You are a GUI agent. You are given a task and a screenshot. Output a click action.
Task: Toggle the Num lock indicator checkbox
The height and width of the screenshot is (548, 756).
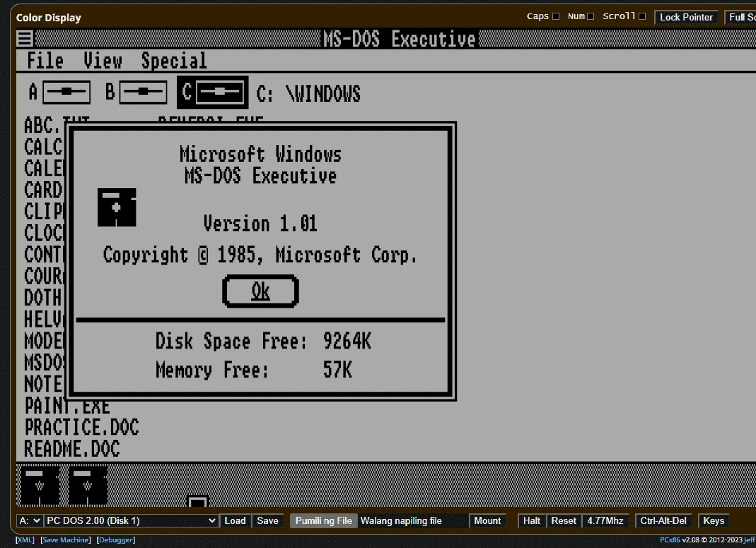coord(590,16)
